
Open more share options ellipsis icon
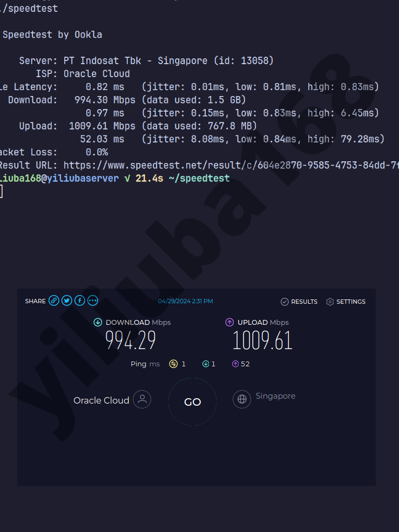(x=93, y=301)
